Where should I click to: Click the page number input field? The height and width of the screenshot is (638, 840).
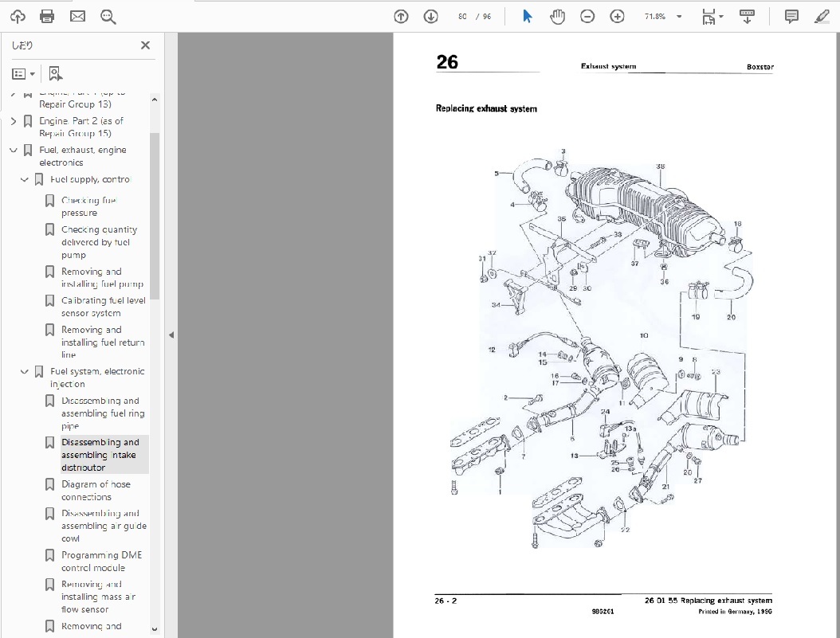463,16
